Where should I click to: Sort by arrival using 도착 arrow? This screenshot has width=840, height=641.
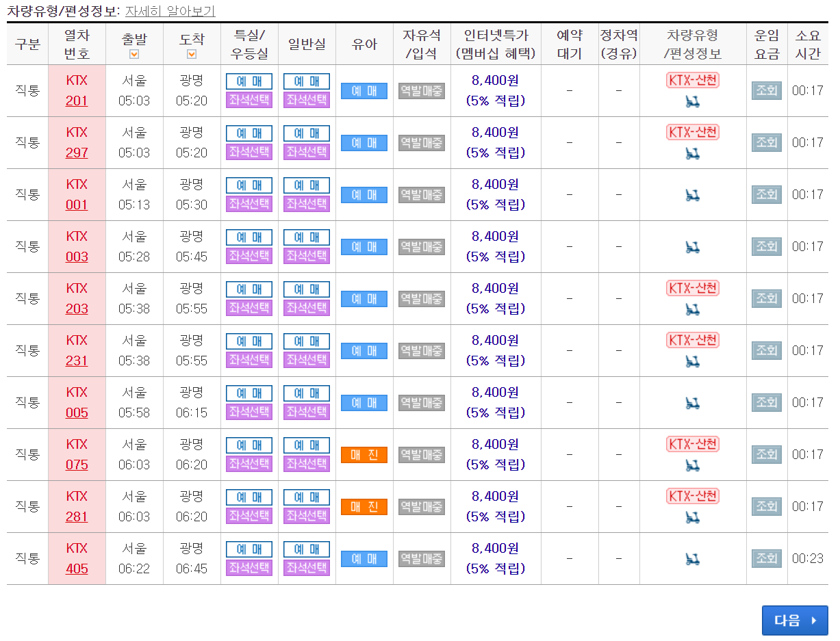tap(192, 54)
